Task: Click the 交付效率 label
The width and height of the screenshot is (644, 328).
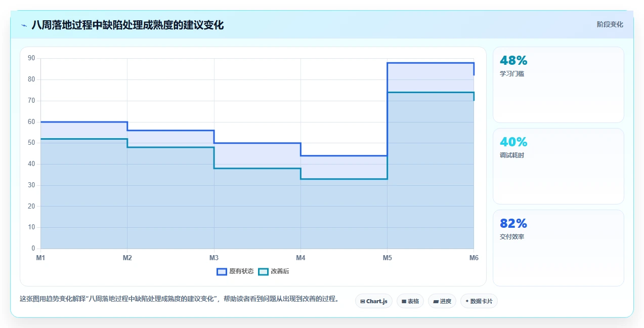Action: tap(512, 237)
